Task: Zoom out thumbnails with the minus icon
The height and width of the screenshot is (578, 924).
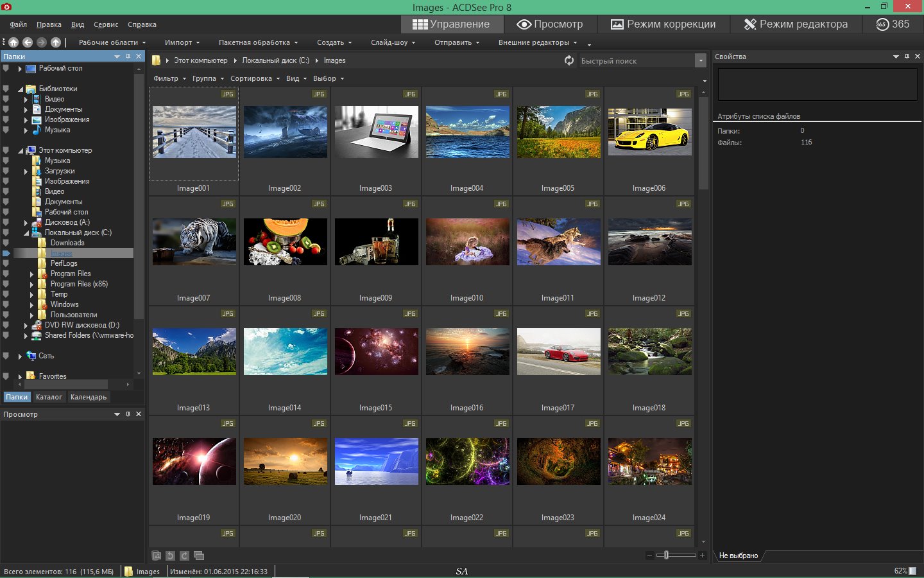Action: click(x=649, y=555)
